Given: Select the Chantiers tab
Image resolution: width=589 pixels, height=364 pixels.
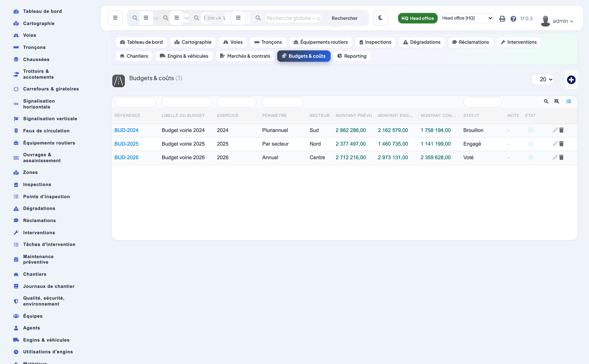Looking at the screenshot, I should (134, 56).
